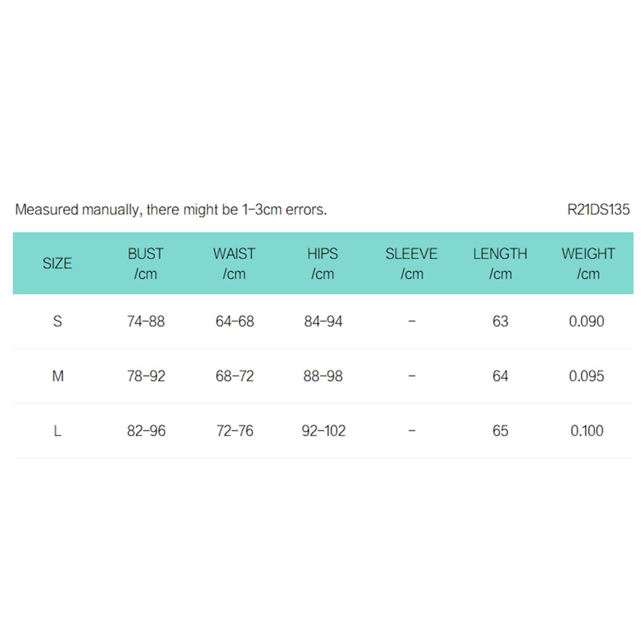The height and width of the screenshot is (644, 644).
Task: Select the SLEEVE /cm header cell
Action: point(411,264)
